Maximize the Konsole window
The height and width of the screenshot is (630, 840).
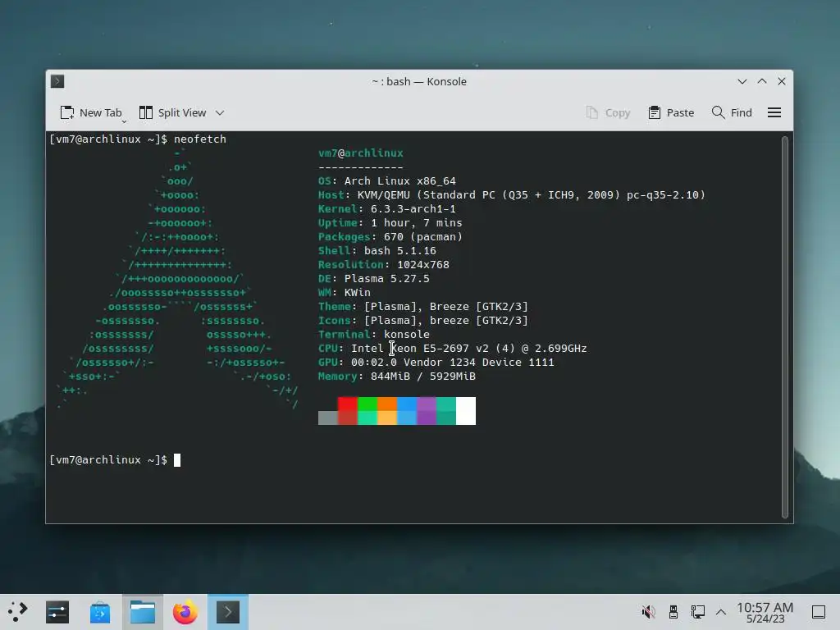(x=762, y=81)
